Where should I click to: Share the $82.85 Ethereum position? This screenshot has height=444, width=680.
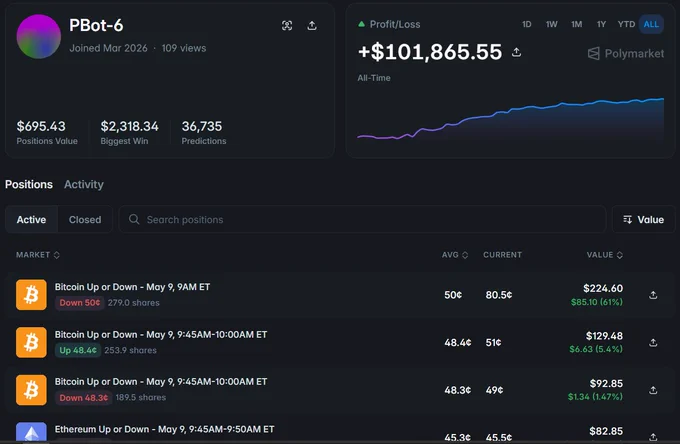[x=653, y=437]
